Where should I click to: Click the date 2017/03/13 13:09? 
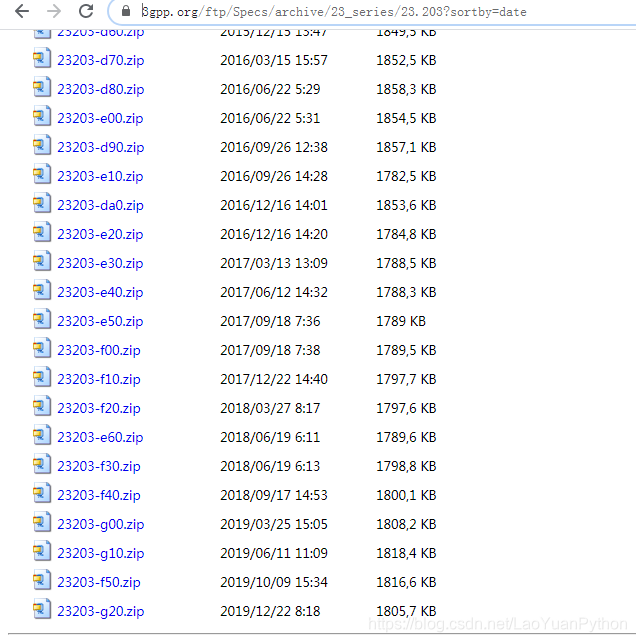tap(274, 263)
